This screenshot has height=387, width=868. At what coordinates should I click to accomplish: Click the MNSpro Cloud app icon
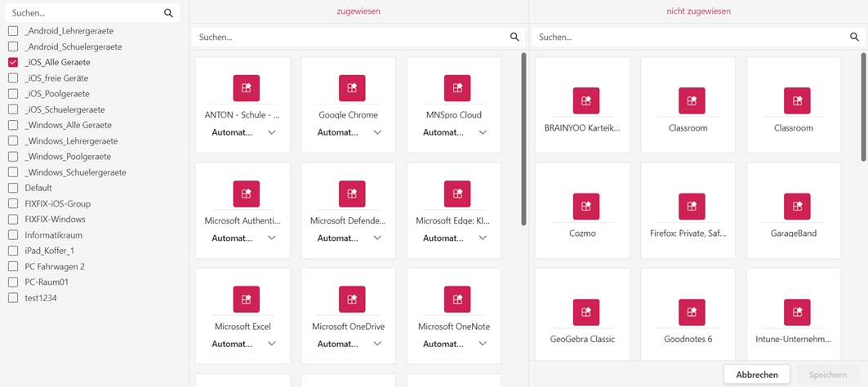(457, 88)
